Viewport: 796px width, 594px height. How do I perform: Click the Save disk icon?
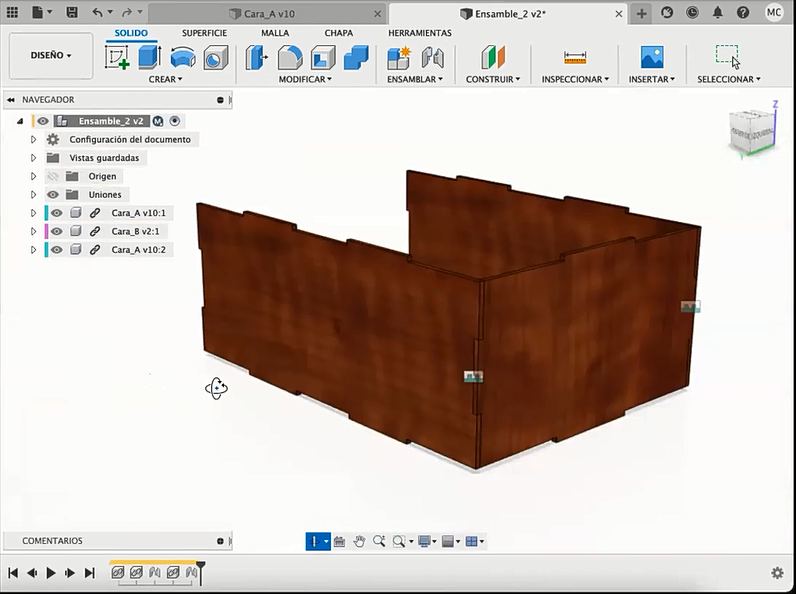[x=72, y=13]
